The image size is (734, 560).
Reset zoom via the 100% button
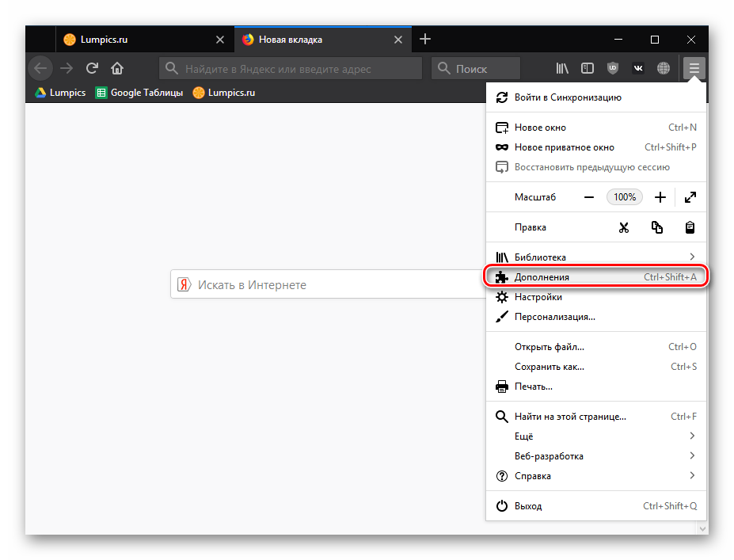[625, 197]
